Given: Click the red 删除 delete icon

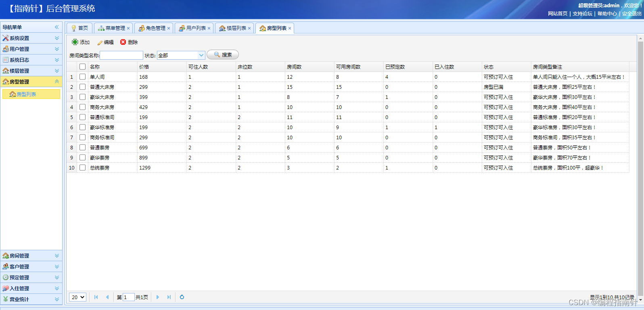Looking at the screenshot, I should pyautogui.click(x=123, y=42).
